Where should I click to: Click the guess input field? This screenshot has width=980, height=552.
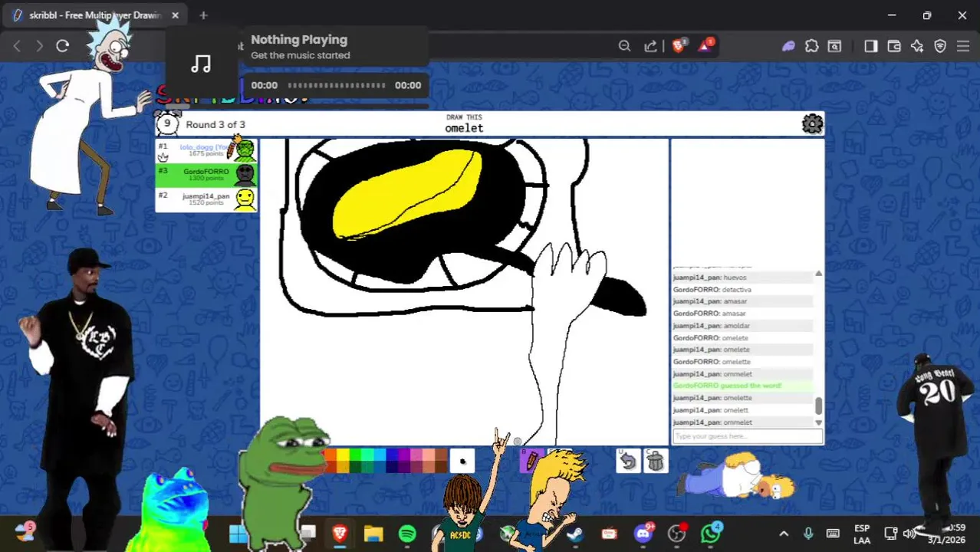(x=748, y=436)
